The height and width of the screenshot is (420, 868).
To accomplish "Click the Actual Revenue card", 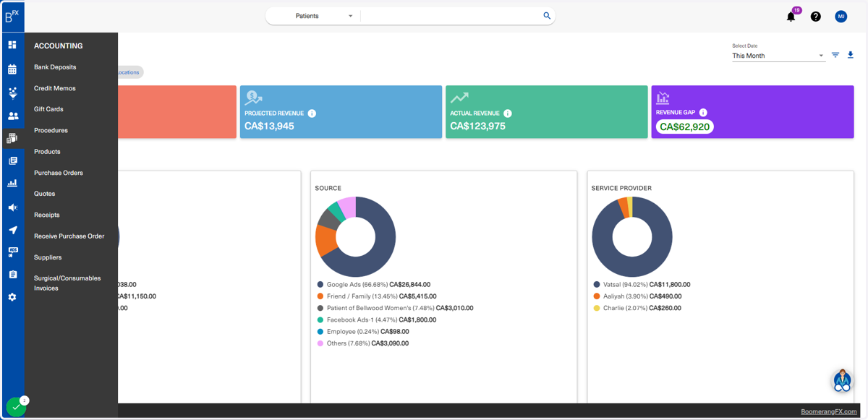I will [x=546, y=112].
